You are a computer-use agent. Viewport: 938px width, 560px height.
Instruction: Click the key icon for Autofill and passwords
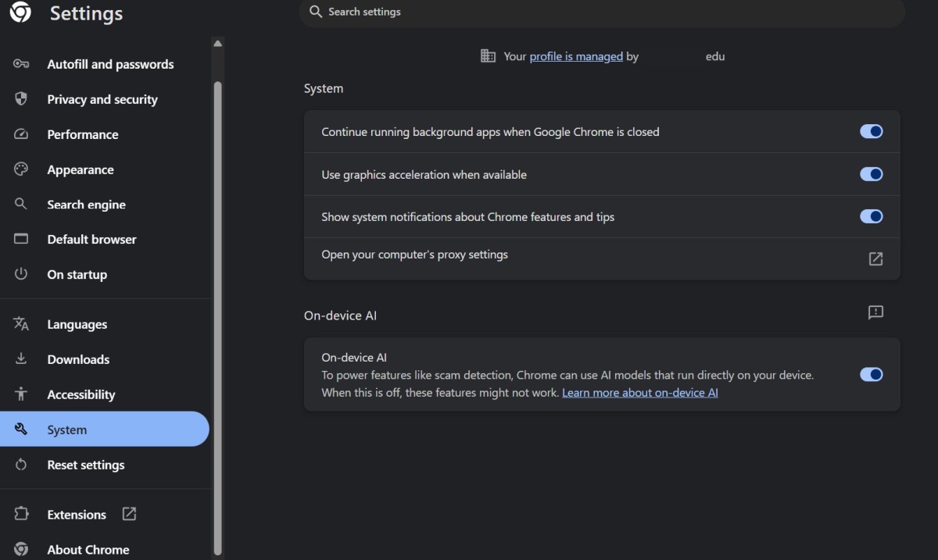(21, 64)
